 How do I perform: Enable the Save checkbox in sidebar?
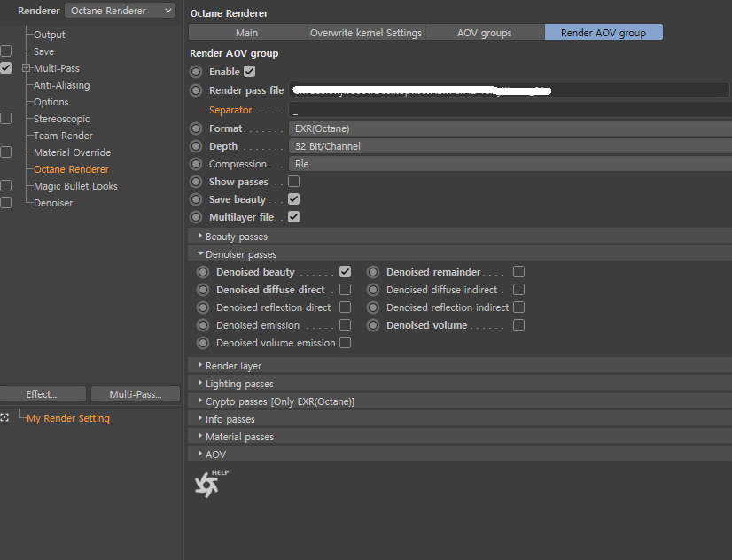click(5, 51)
